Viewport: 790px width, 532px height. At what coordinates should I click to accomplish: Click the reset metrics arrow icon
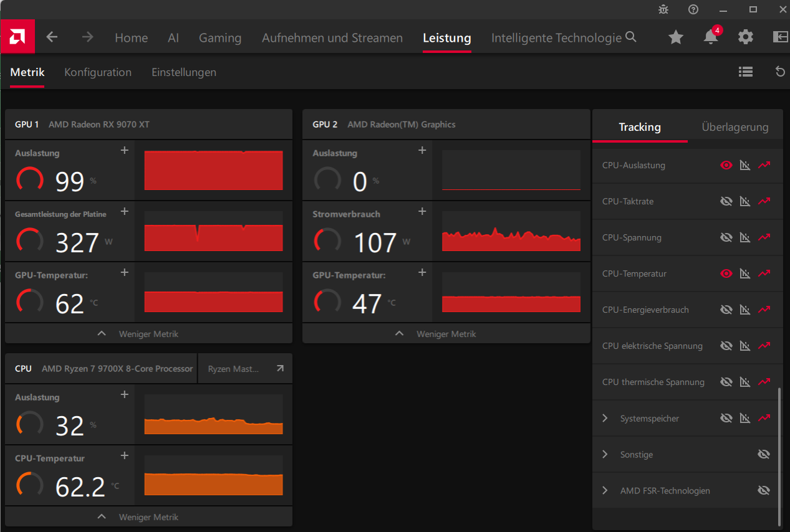tap(780, 72)
